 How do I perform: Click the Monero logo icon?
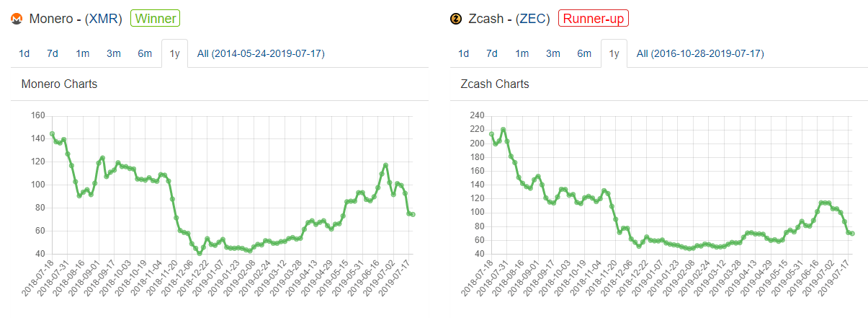tap(17, 19)
